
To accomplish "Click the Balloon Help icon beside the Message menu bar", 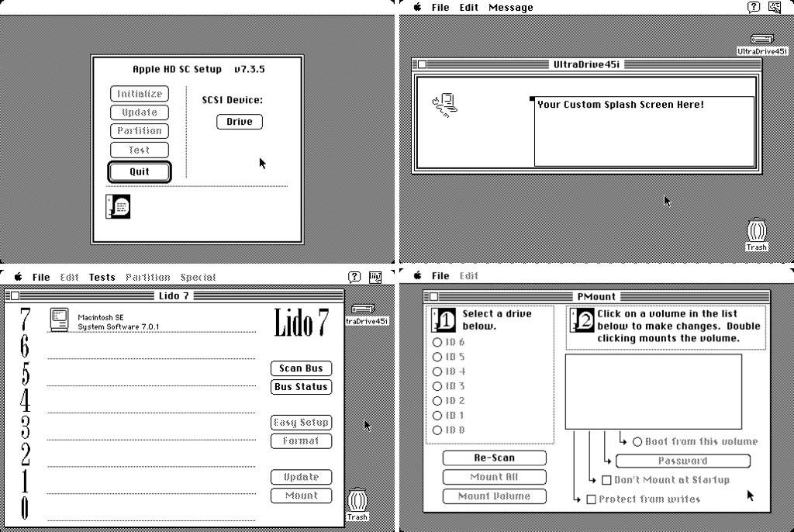I will coord(754,7).
